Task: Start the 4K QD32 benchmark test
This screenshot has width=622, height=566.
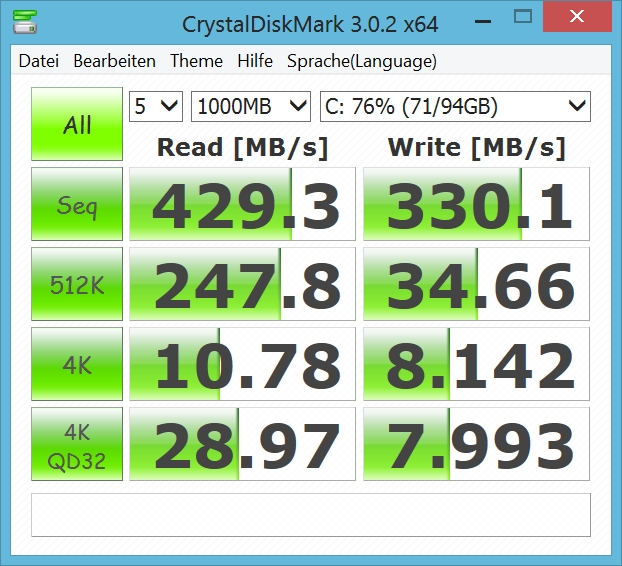Action: point(77,444)
